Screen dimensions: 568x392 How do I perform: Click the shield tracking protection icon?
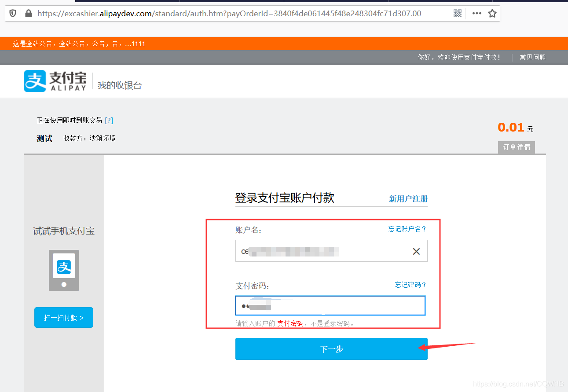point(13,13)
